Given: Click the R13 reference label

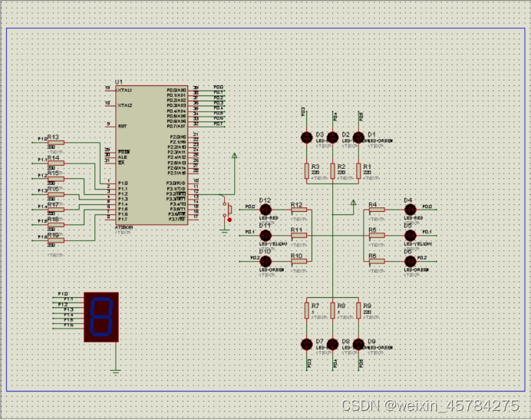Looking at the screenshot, I should coord(53,137).
